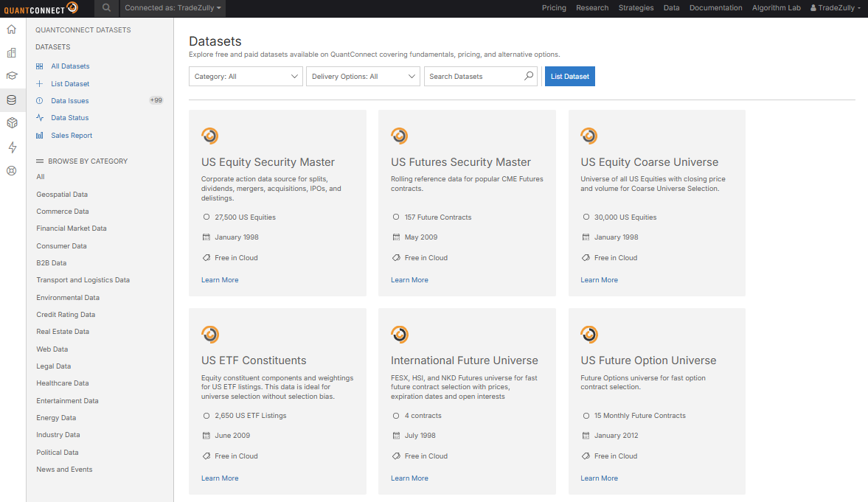Open Learn More for US ETF Constituents
This screenshot has width=868, height=502.
pyautogui.click(x=220, y=478)
